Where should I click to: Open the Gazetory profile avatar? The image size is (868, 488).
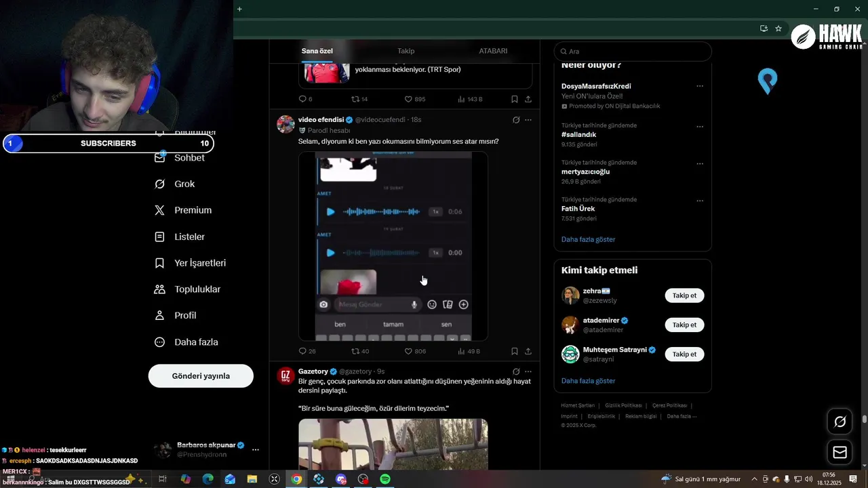[286, 375]
